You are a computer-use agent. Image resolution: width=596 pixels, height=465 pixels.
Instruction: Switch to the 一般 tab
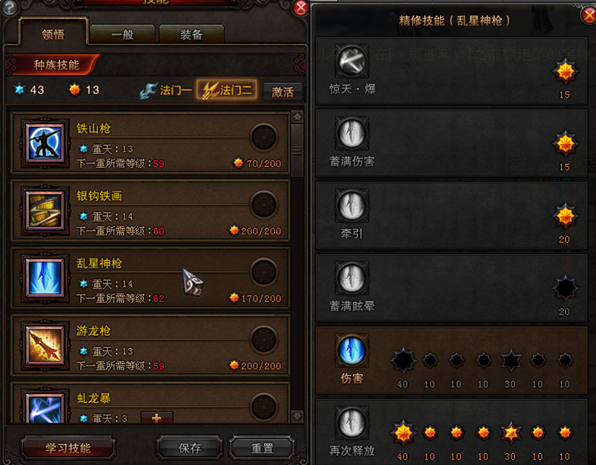pyautogui.click(x=122, y=35)
